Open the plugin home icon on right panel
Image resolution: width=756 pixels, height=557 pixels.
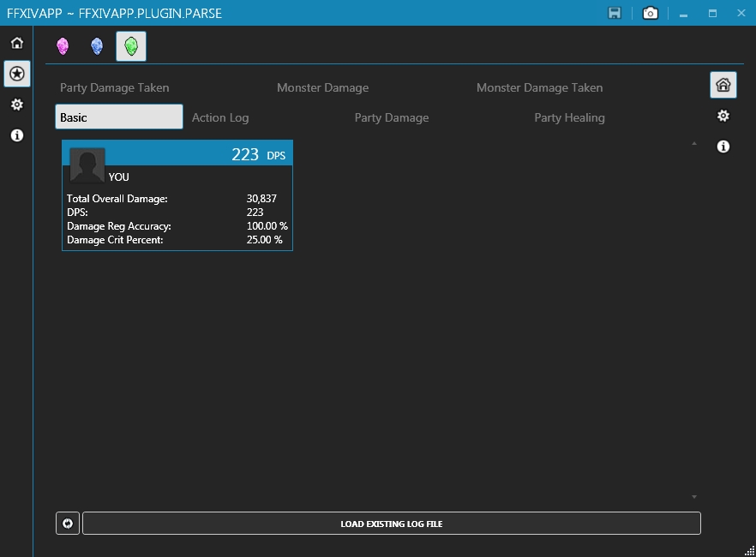[x=723, y=86]
